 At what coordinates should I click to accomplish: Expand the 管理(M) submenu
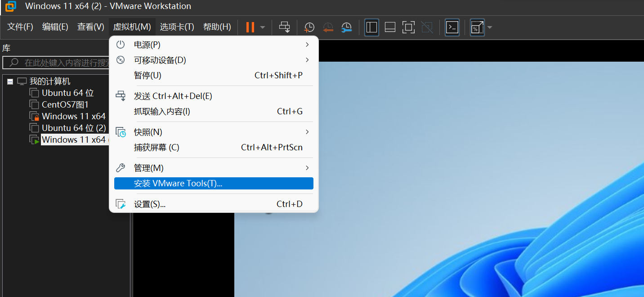click(214, 168)
